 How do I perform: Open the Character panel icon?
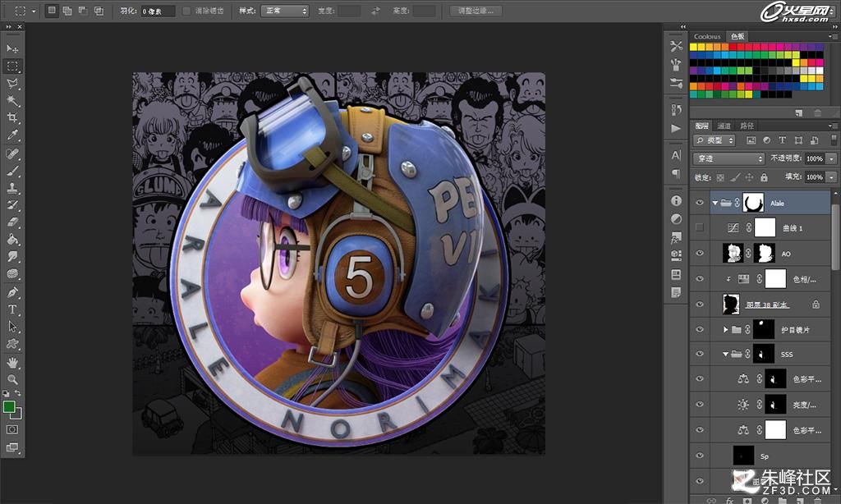pyautogui.click(x=676, y=155)
